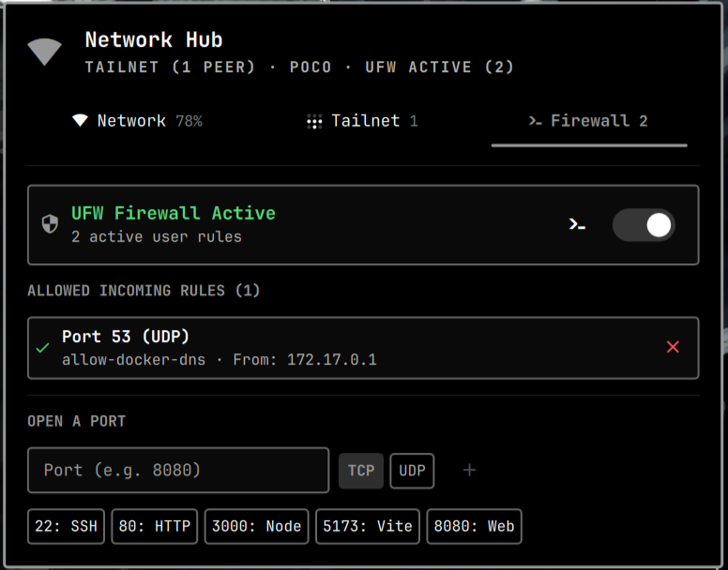The height and width of the screenshot is (570, 728).
Task: Click the ALLOWED INCOMING RULES (1) label
Action: [144, 291]
